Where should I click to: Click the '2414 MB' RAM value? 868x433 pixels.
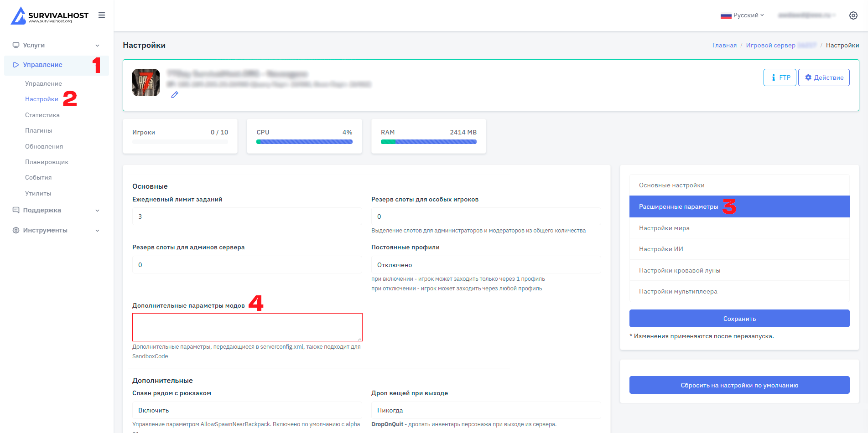(x=463, y=132)
